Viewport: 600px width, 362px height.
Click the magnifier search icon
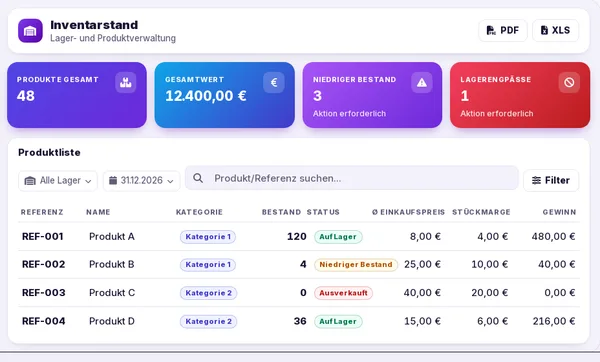(198, 178)
